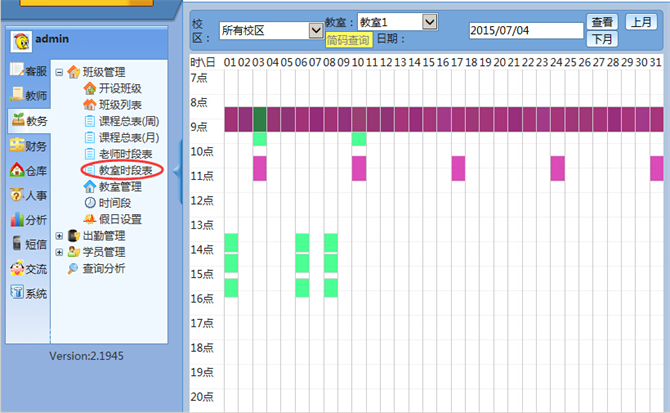Open the 教室 dropdown 教室1
The width and height of the screenshot is (670, 413).
397,21
